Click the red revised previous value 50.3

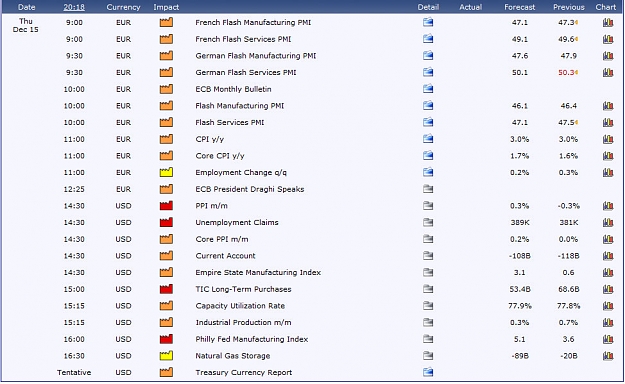(566, 73)
